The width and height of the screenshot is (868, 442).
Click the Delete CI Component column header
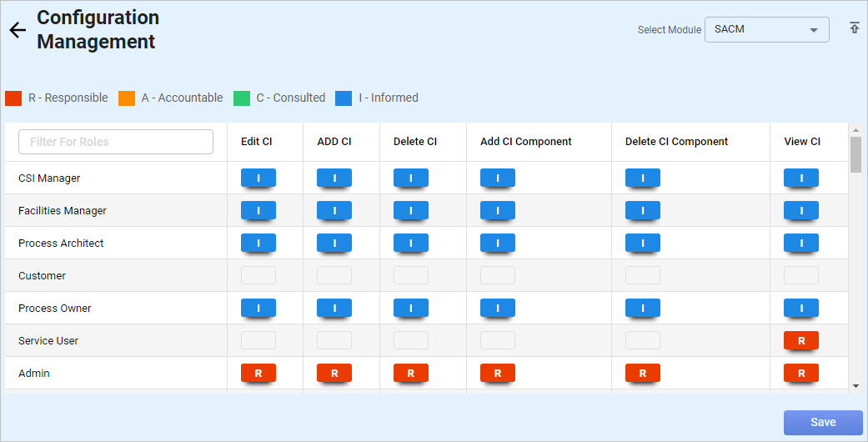pos(676,142)
